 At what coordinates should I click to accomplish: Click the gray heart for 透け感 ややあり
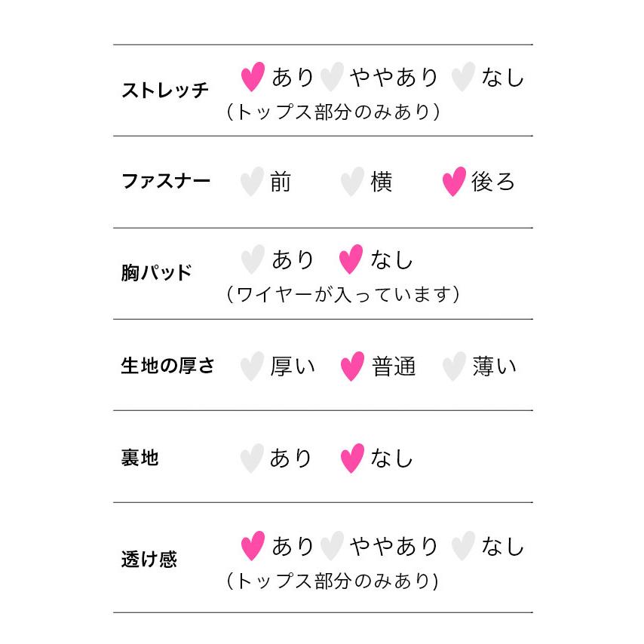click(332, 546)
